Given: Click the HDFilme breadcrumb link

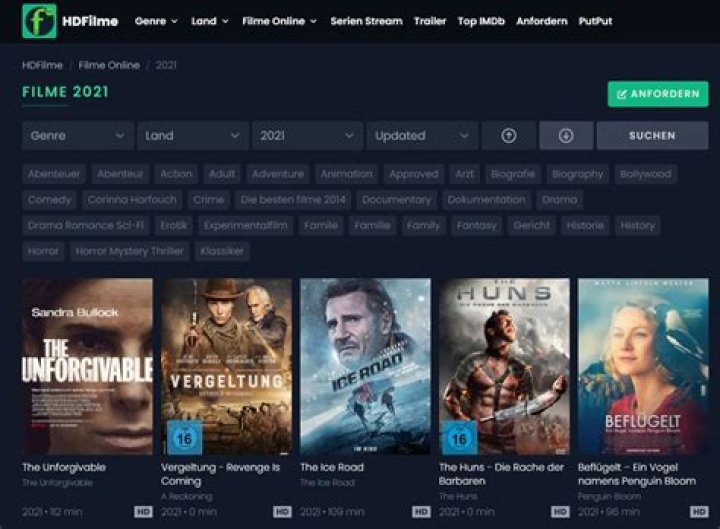Looking at the screenshot, I should [42, 65].
